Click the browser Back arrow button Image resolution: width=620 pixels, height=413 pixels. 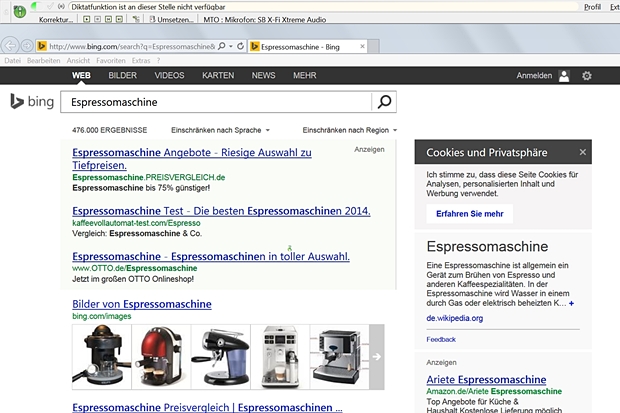11,46
